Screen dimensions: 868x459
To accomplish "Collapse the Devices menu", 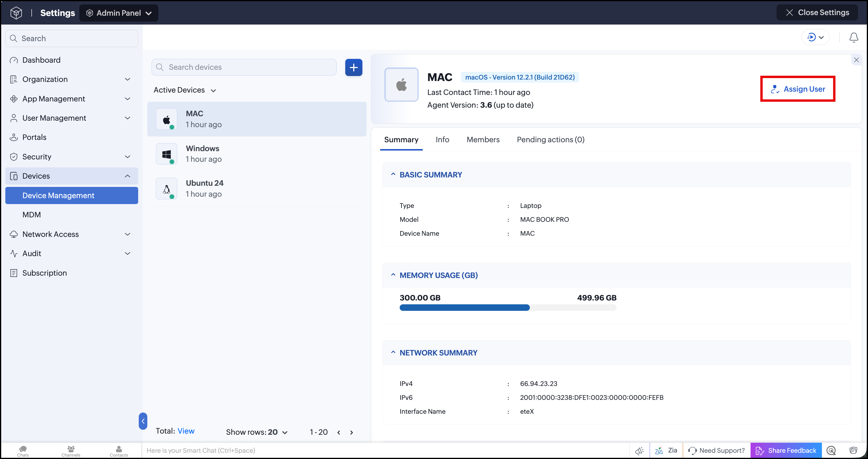I will (x=72, y=176).
